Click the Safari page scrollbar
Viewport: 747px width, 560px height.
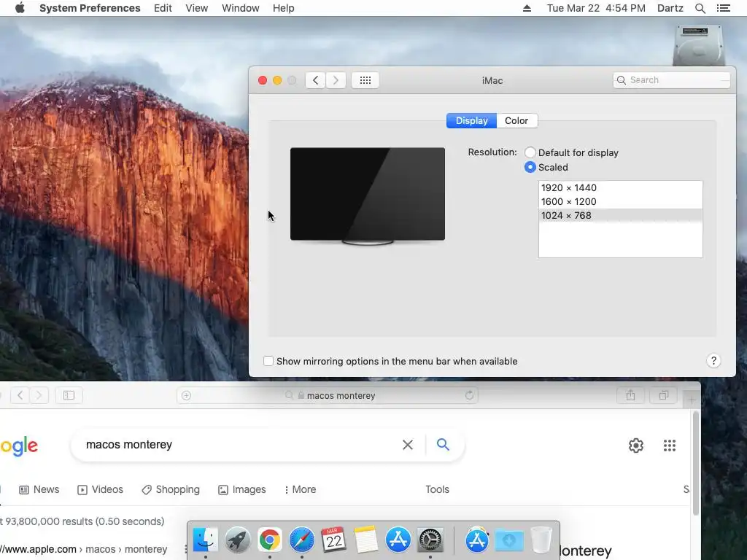pyautogui.click(x=695, y=463)
